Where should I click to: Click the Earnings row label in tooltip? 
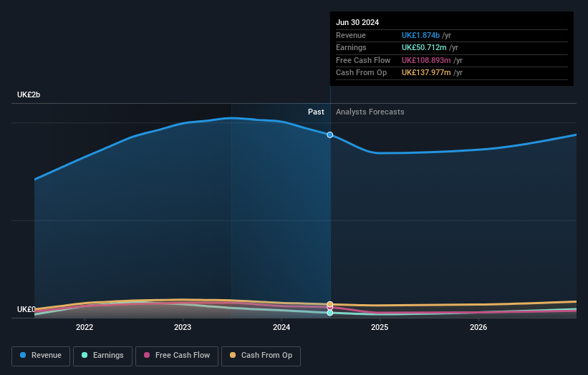tap(351, 47)
